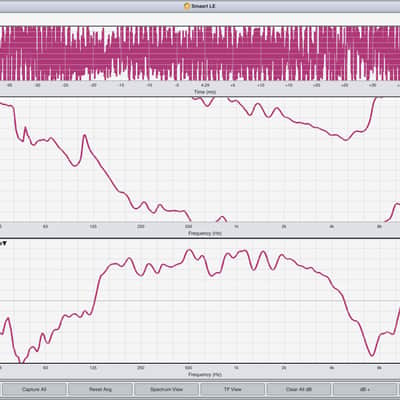Click the Clear All dB button
Screen dimensions: 400x400
[x=299, y=389]
